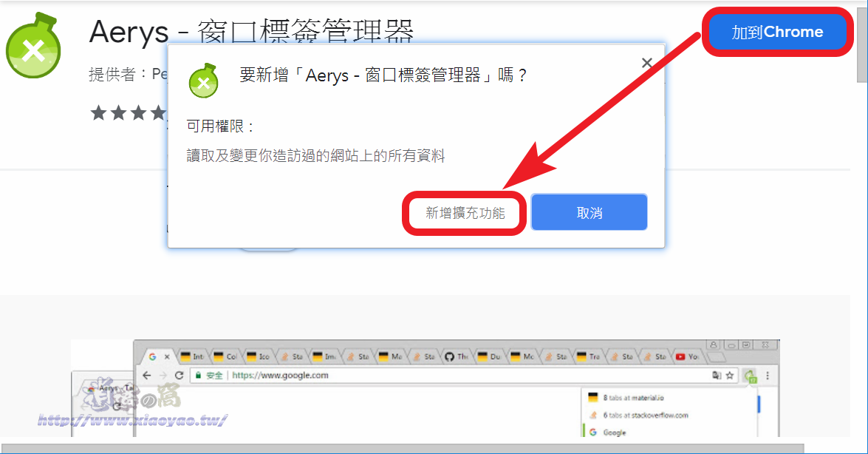
Task: Click the 可用權限： label
Action: [219, 126]
